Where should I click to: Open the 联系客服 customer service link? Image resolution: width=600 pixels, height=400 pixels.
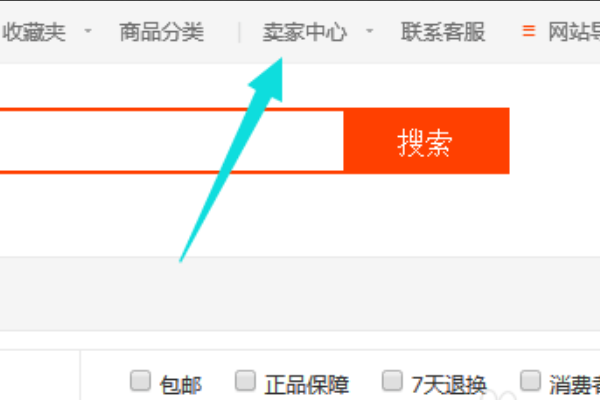coord(443,31)
